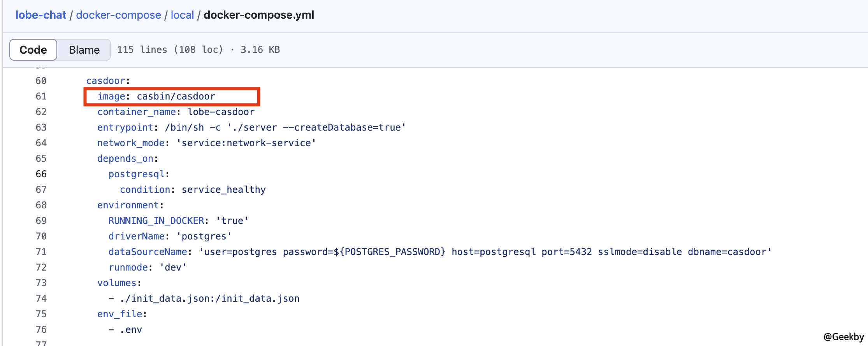The width and height of the screenshot is (868, 346).
Task: Click the network_mode key in the code
Action: coord(131,143)
